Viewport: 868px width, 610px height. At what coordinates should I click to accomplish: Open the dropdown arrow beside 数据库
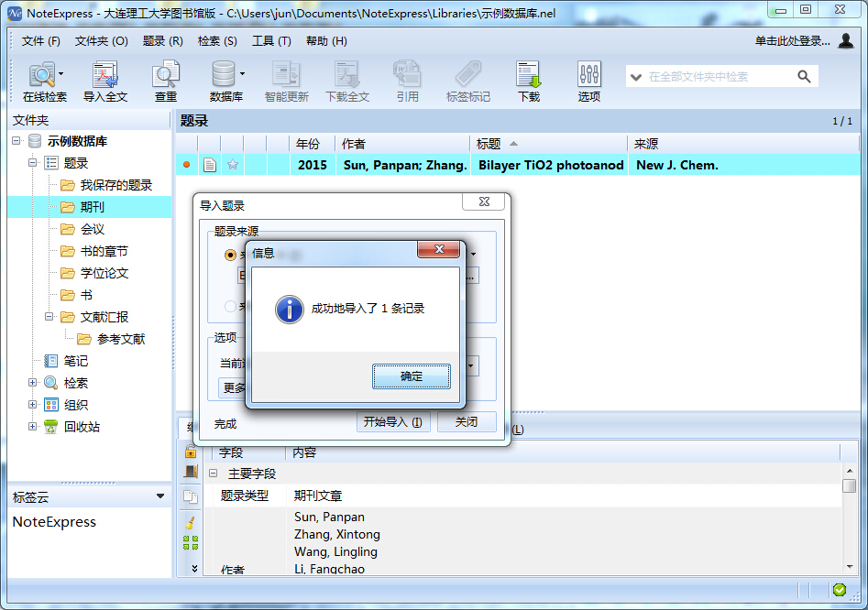pos(243,73)
